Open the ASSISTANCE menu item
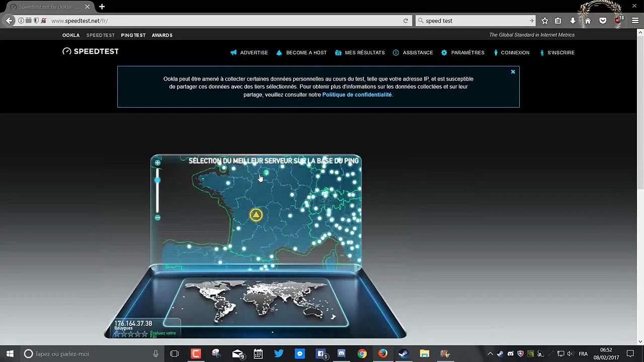This screenshot has height=362, width=644. point(413,52)
